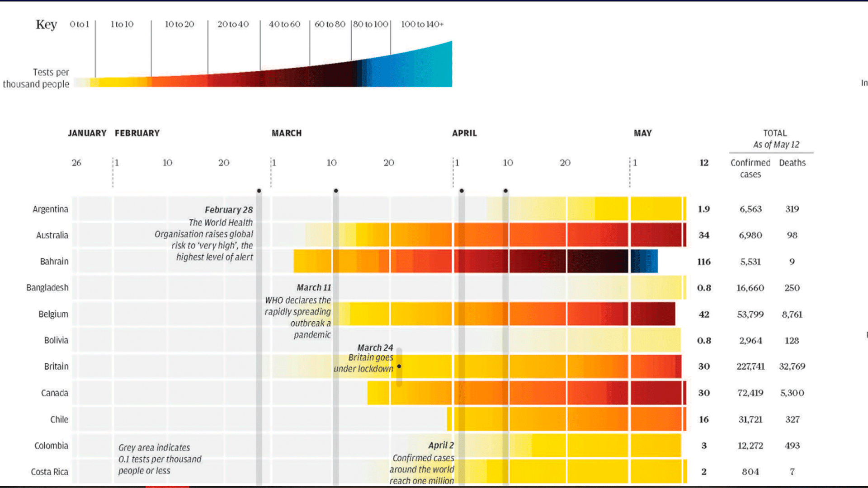
Task: Select the Bolivia row label
Action: 56,340
